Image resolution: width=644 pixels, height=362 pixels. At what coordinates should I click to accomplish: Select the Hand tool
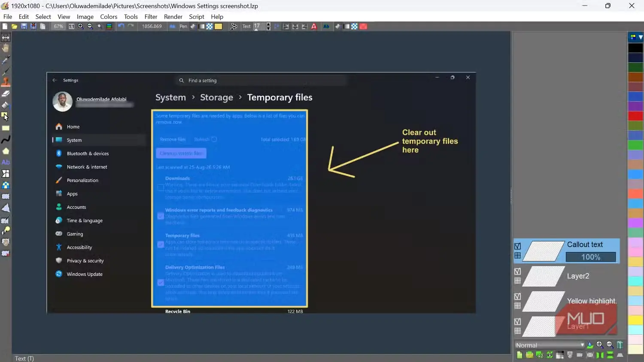6,48
